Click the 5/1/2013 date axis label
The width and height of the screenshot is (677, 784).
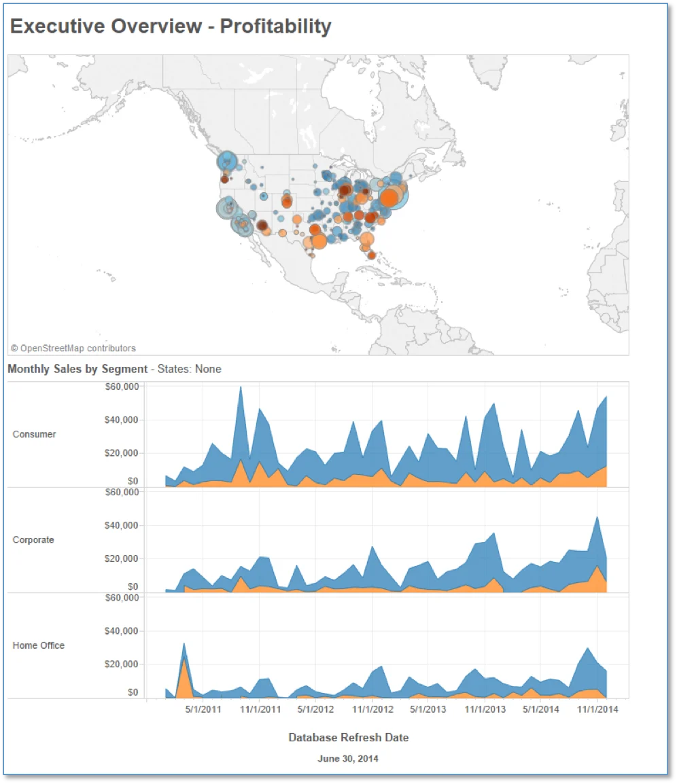point(428,709)
